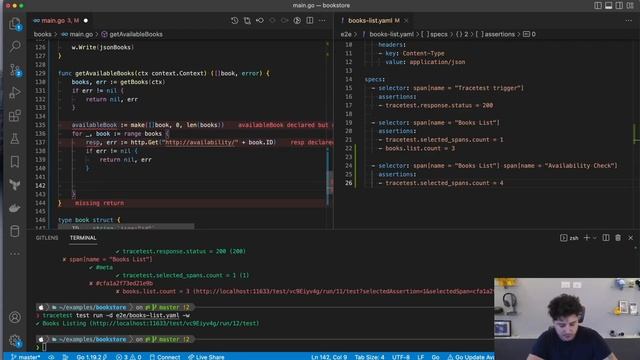Click the Go language mode in status bar
The image size is (640, 360).
436,357
